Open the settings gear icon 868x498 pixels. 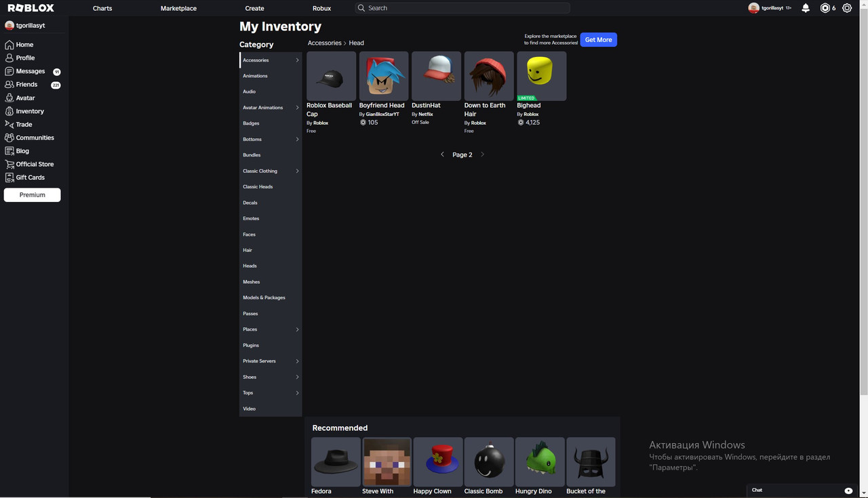(x=847, y=8)
